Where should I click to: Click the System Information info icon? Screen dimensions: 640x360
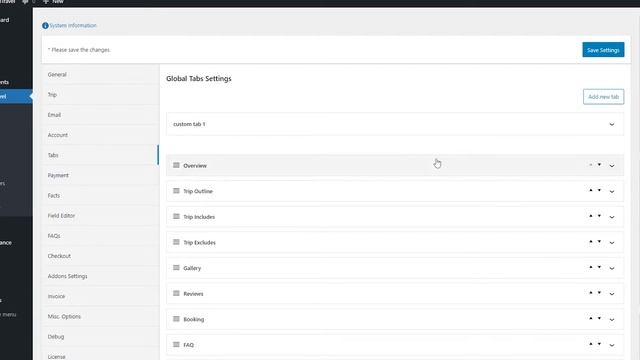(x=45, y=25)
